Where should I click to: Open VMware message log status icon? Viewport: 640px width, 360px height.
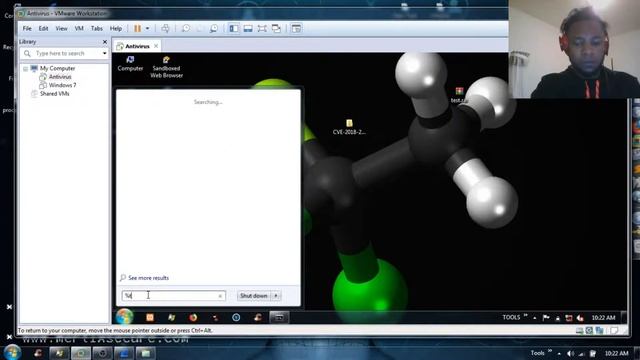(x=614, y=330)
